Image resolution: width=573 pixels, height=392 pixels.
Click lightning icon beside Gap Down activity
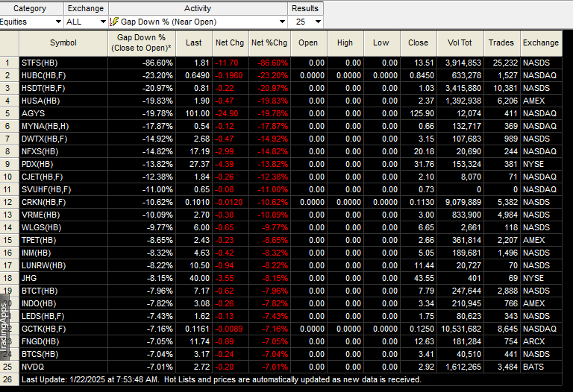[114, 22]
